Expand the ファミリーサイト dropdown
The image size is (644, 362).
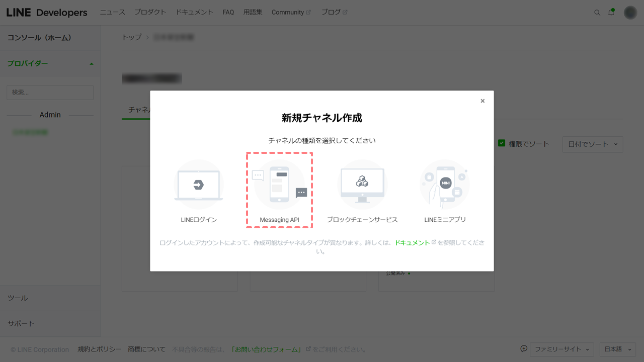click(562, 349)
